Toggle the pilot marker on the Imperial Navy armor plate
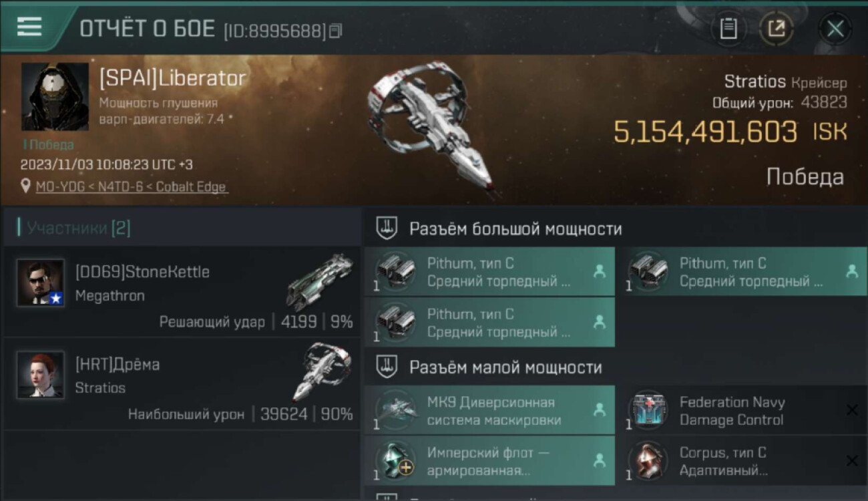 [600, 460]
